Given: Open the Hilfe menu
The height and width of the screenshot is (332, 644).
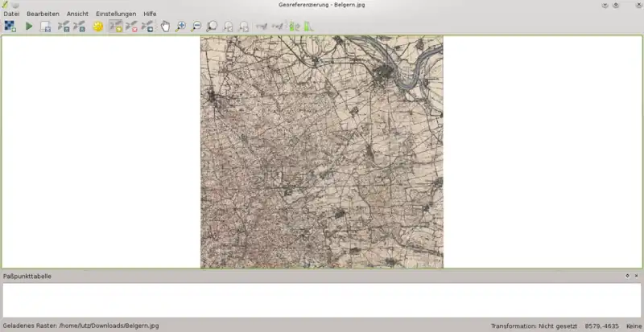Looking at the screenshot, I should [150, 14].
